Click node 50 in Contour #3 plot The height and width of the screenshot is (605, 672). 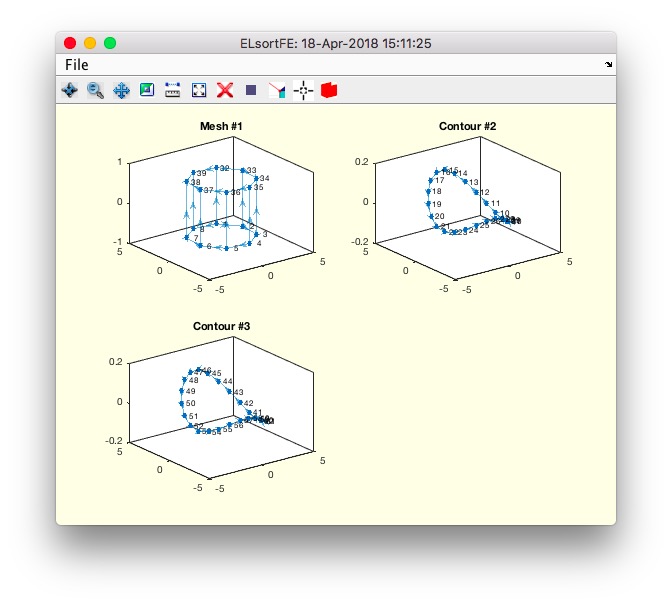[183, 404]
